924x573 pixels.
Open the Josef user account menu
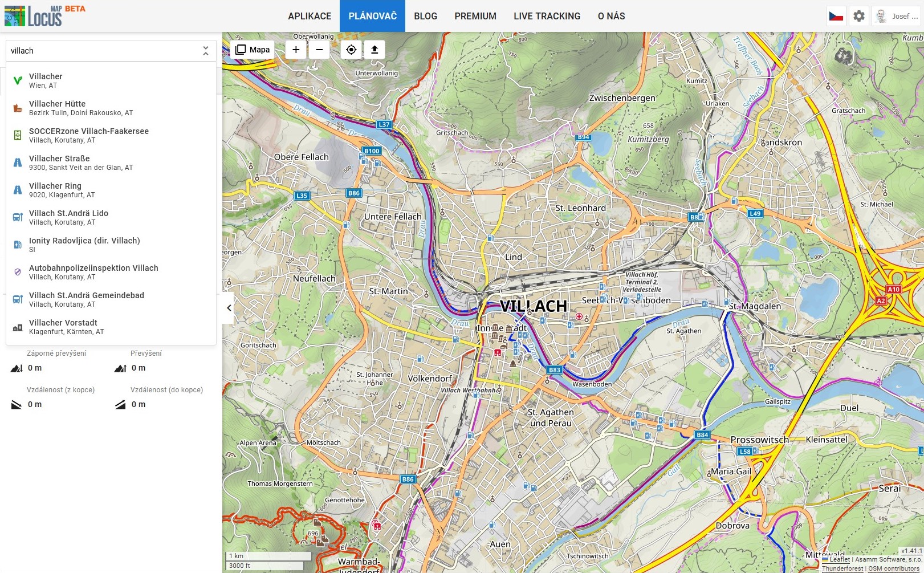click(898, 16)
